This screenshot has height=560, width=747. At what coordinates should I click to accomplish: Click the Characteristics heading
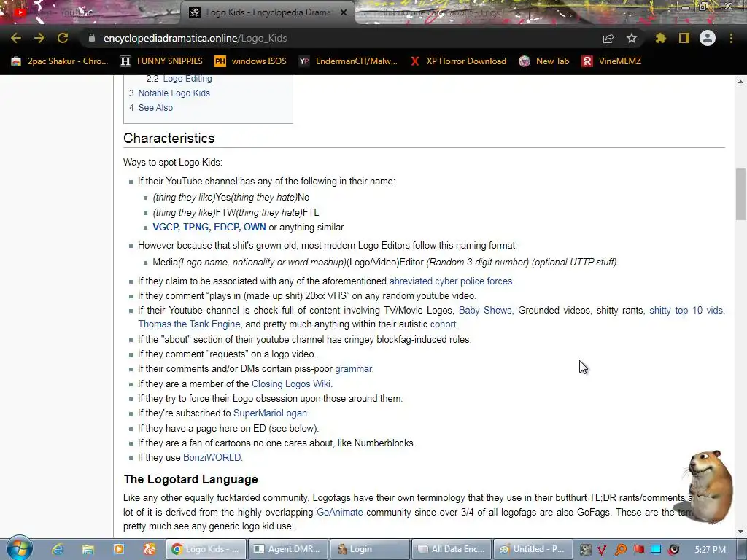[x=169, y=138]
